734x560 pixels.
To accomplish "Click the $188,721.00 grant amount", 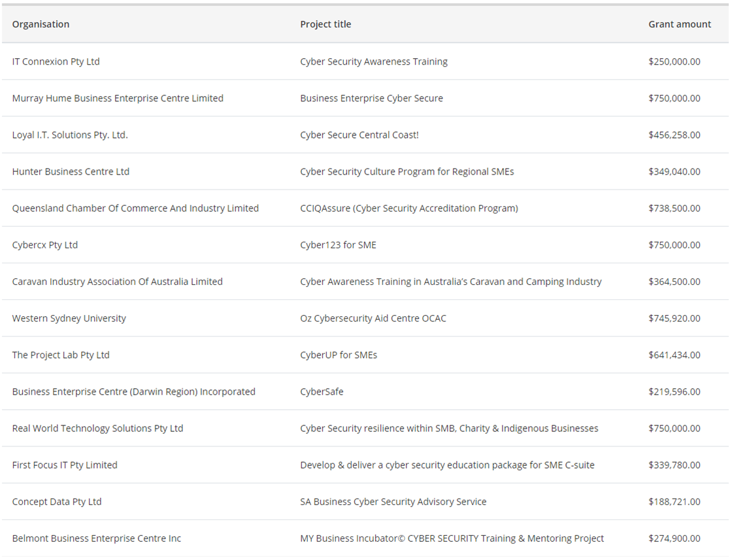I will pyautogui.click(x=674, y=502).
